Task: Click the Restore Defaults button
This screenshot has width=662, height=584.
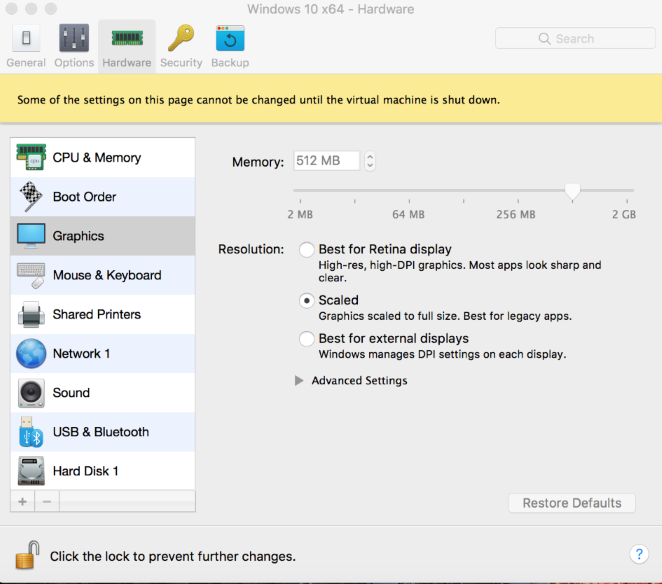Action: pyautogui.click(x=571, y=503)
